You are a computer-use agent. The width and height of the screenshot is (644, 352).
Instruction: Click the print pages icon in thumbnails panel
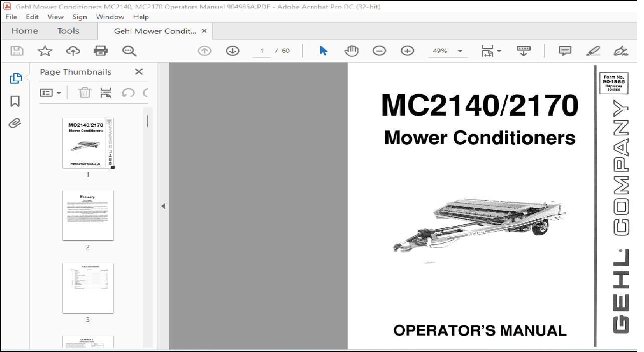coord(106,93)
